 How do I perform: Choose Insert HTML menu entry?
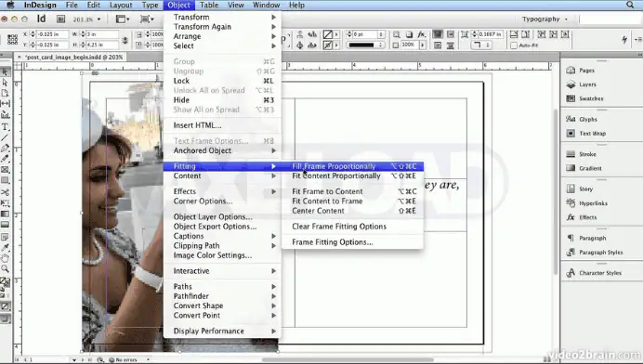[x=222, y=125]
